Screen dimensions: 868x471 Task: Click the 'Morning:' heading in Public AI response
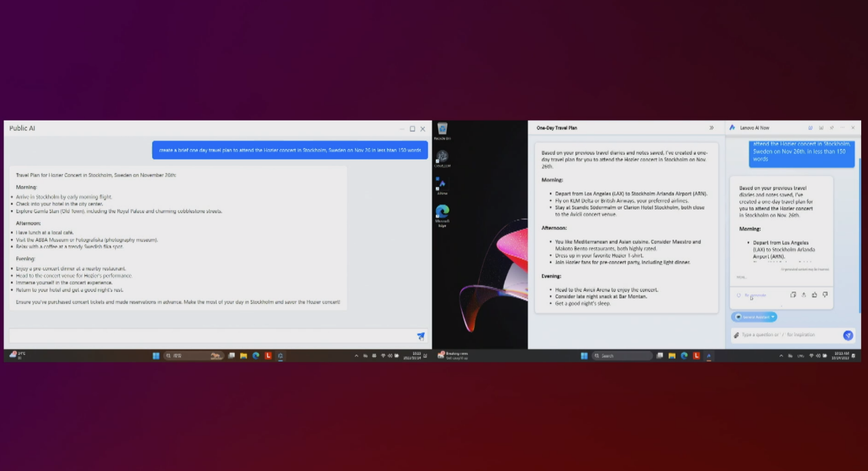pos(27,187)
